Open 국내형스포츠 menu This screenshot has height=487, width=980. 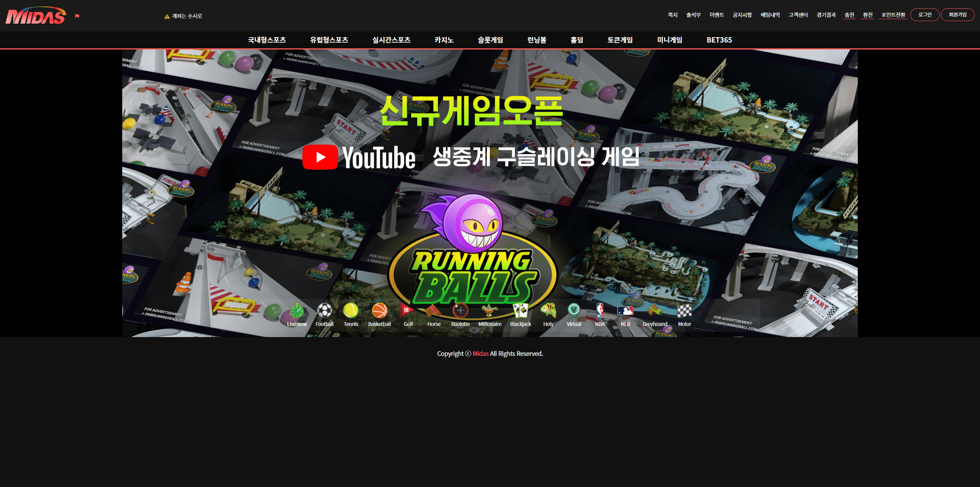[x=267, y=40]
